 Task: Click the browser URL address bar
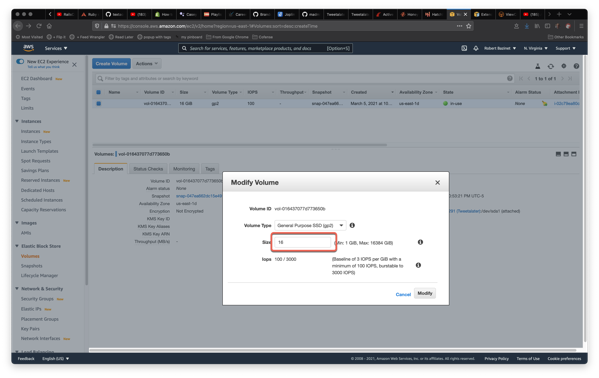[283, 26]
